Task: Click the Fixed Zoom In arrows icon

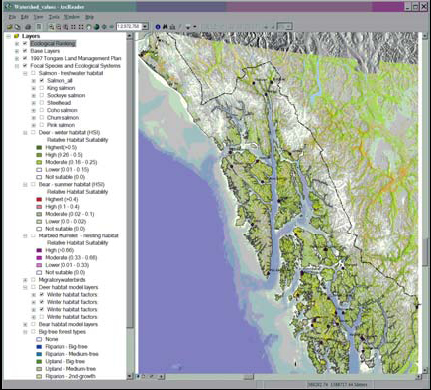Action: pyautogui.click(x=73, y=27)
